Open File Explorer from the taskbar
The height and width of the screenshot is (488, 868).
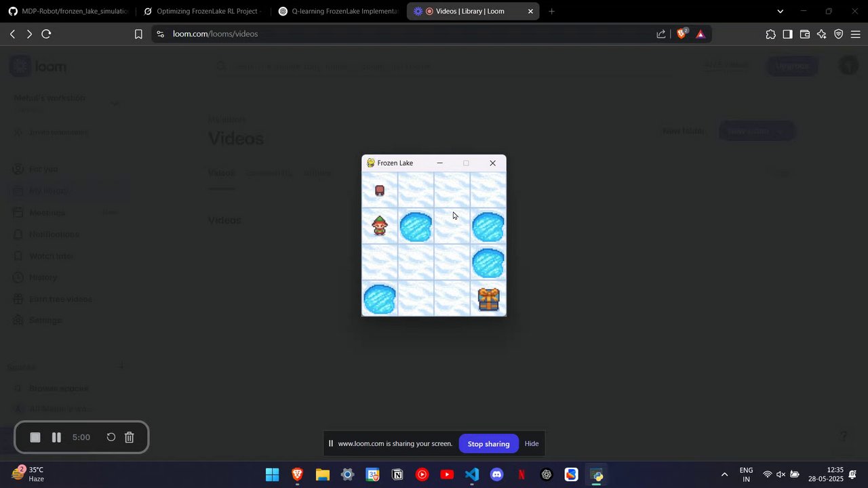tap(322, 474)
